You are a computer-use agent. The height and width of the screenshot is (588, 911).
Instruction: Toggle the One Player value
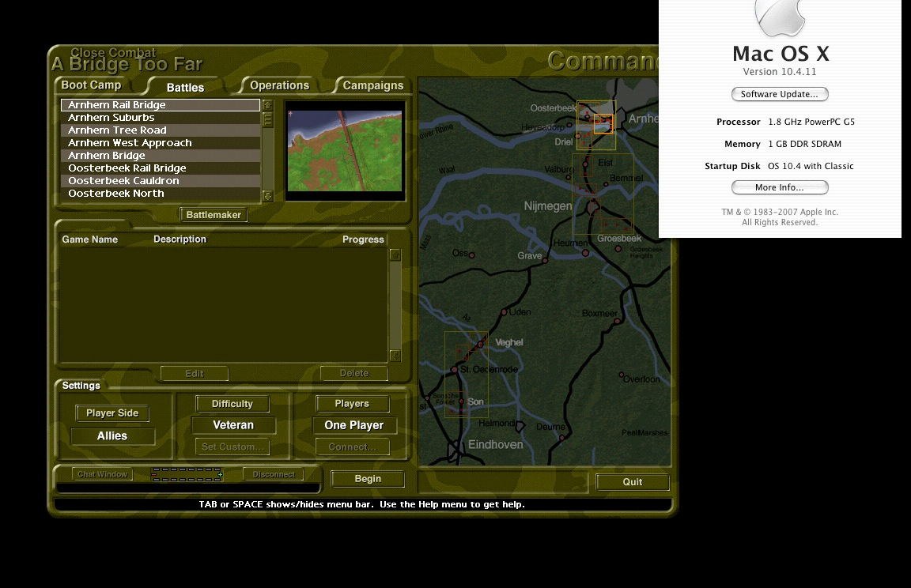354,425
